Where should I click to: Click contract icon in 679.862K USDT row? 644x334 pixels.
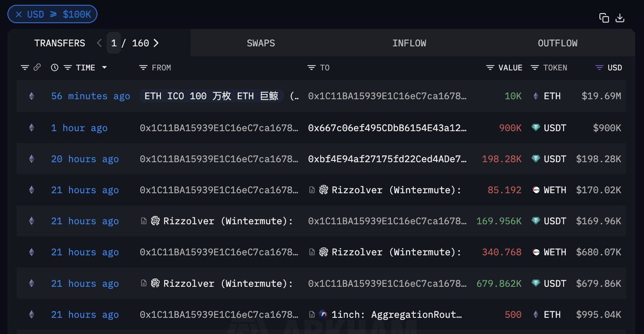coord(143,284)
